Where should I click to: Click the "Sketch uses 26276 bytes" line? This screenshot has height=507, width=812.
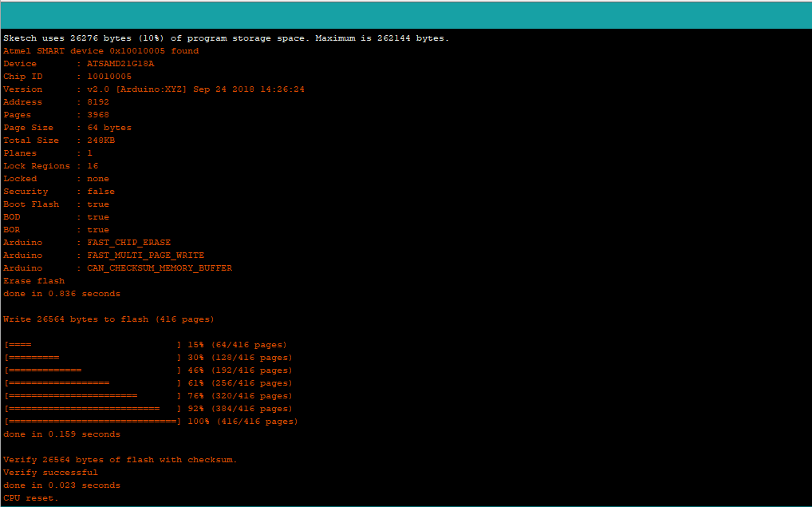point(226,38)
